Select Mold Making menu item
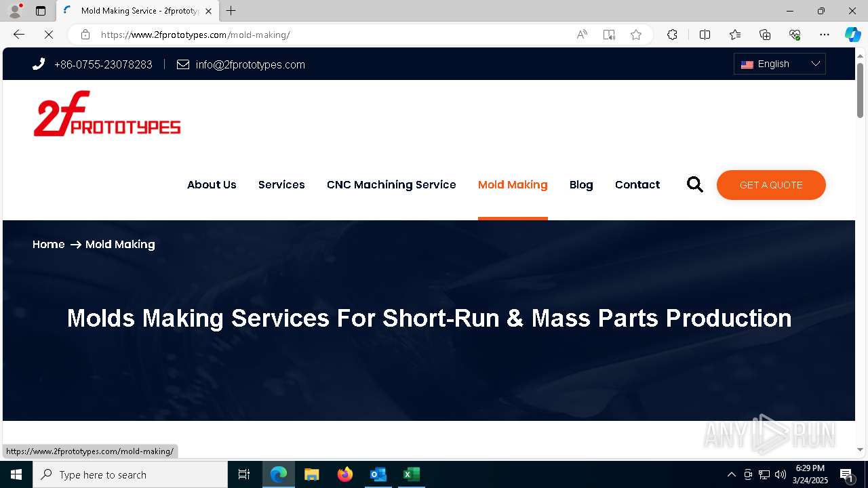The height and width of the screenshot is (488, 868). pos(513,184)
